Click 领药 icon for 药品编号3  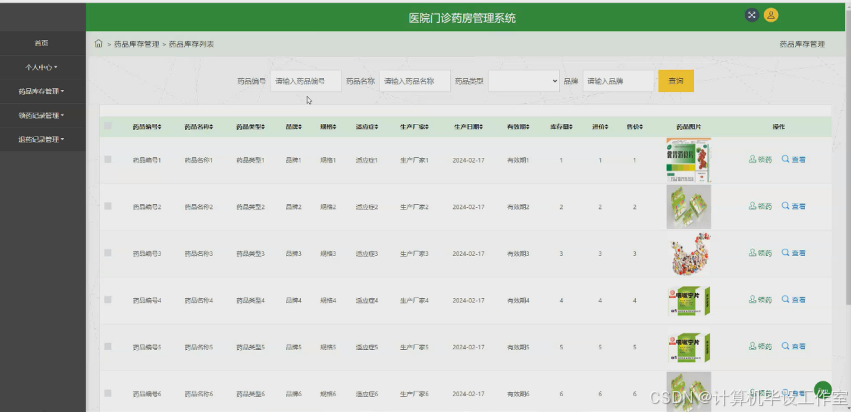(753, 253)
